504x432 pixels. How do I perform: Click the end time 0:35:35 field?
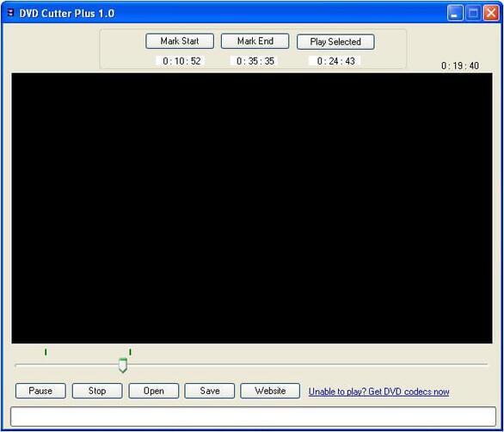tap(255, 61)
